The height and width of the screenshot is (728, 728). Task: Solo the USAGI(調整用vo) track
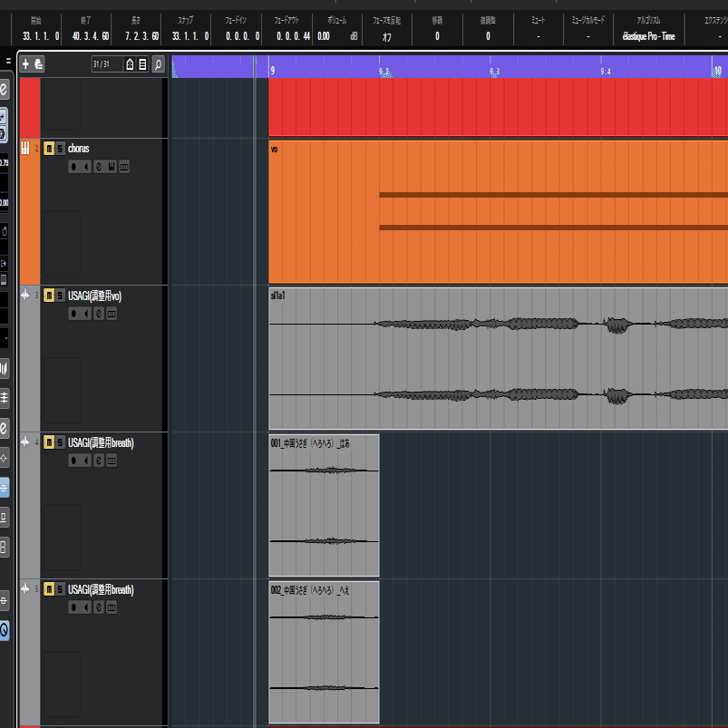click(60, 296)
